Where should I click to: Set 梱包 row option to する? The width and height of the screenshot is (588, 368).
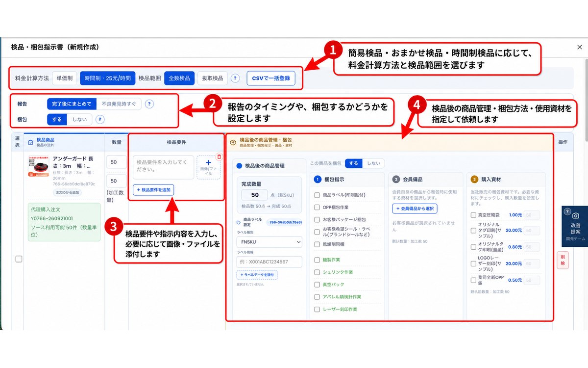pos(56,119)
